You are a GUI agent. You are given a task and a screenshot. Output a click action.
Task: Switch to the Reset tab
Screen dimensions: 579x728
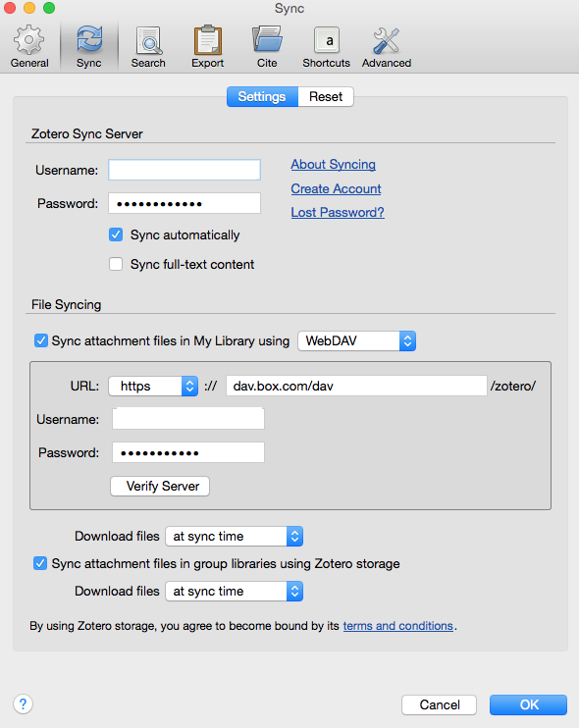(x=326, y=96)
